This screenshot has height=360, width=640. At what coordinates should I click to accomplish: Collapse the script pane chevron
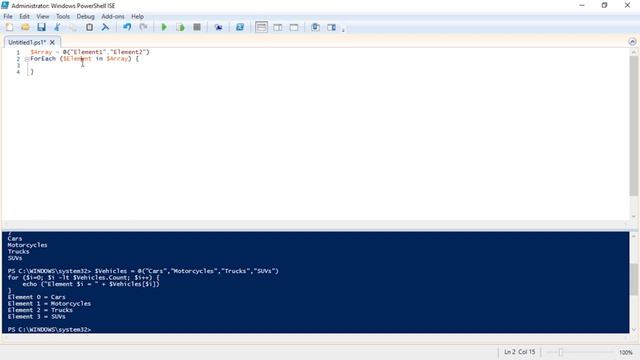tap(632, 42)
